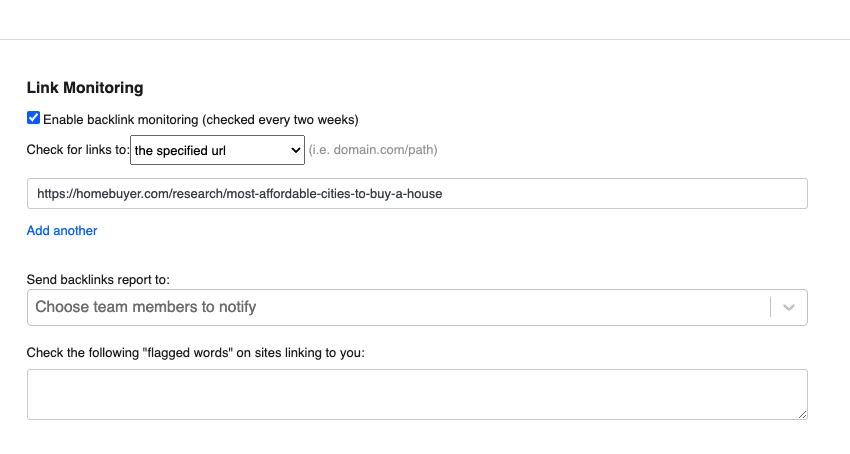Click the "Check for links to:" label

pos(78,151)
